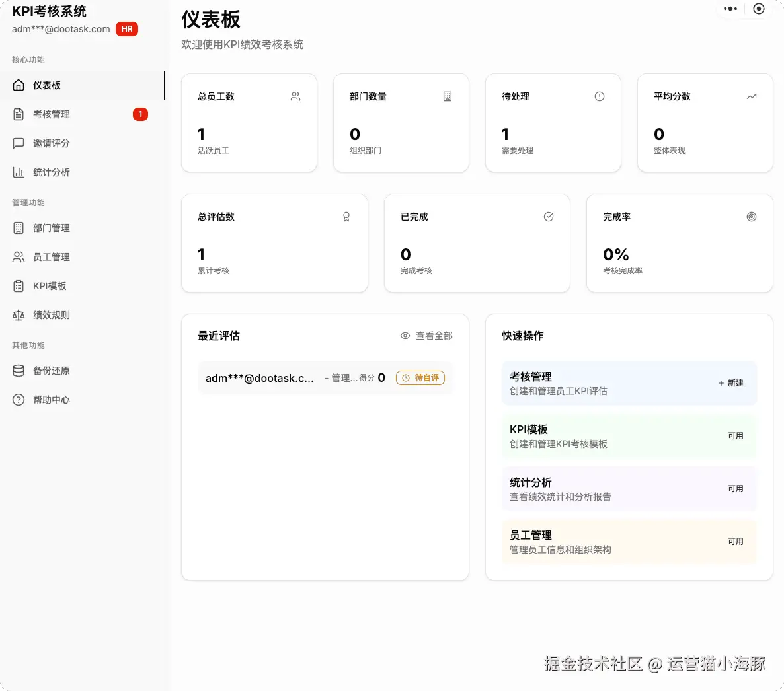784x691 pixels.
Task: Click the trend arrow icon in 平均分数 card
Action: pos(752,96)
